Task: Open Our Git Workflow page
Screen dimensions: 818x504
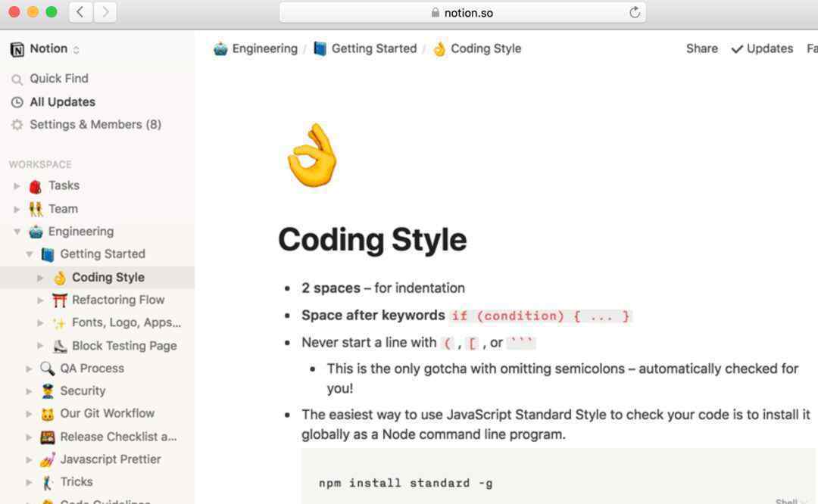Action: coord(107,413)
